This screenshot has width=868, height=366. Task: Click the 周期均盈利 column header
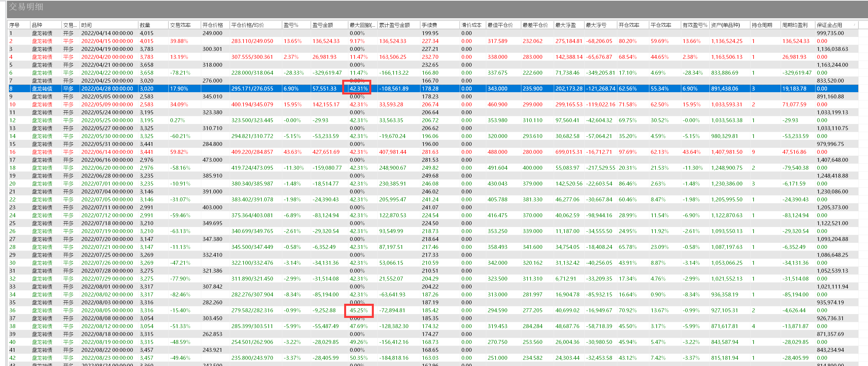coord(798,25)
